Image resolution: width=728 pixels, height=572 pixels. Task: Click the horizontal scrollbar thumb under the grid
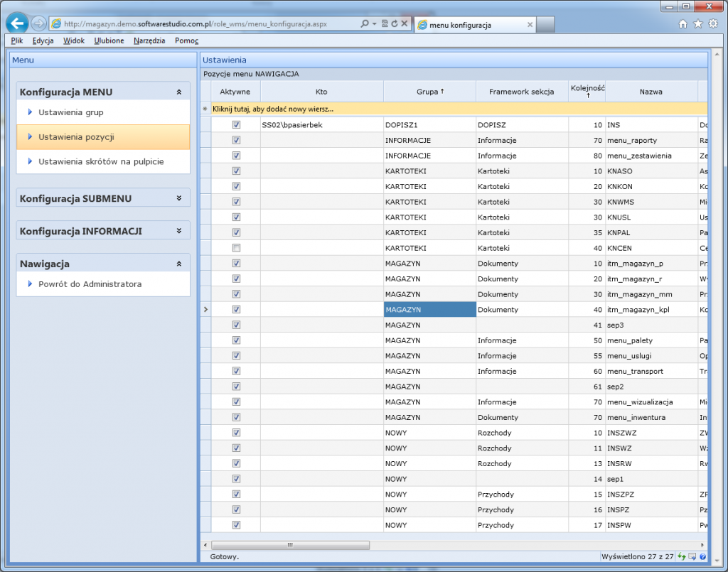click(289, 545)
